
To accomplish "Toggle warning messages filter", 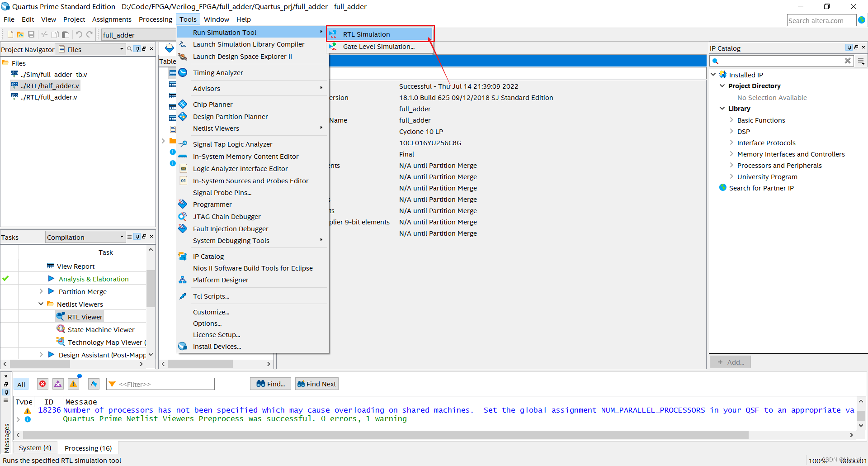I will [x=73, y=384].
